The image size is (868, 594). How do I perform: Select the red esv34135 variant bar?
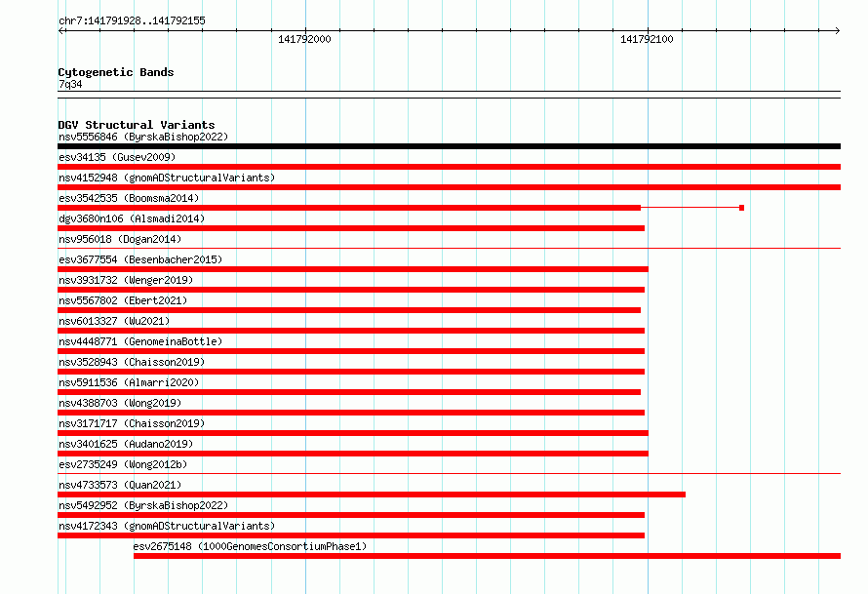(449, 167)
